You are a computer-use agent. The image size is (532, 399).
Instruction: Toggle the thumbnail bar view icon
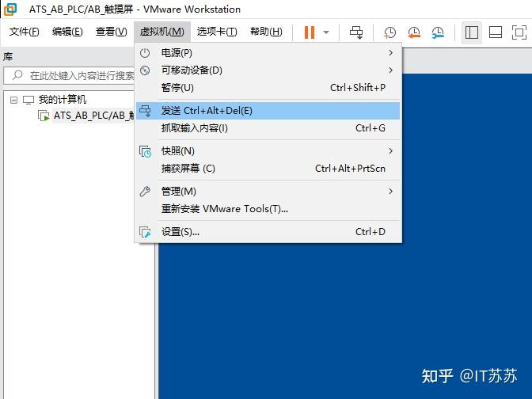pyautogui.click(x=496, y=32)
